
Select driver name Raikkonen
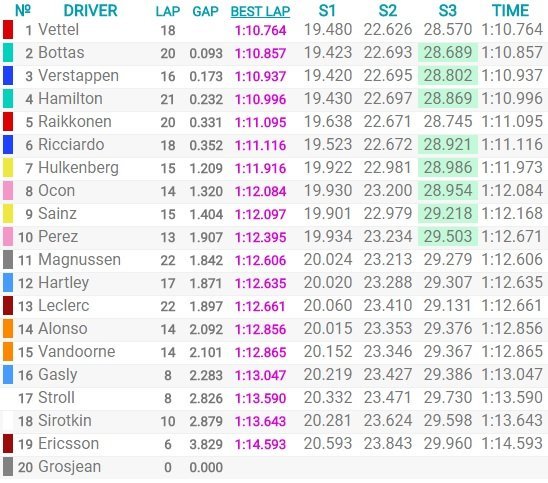point(75,122)
